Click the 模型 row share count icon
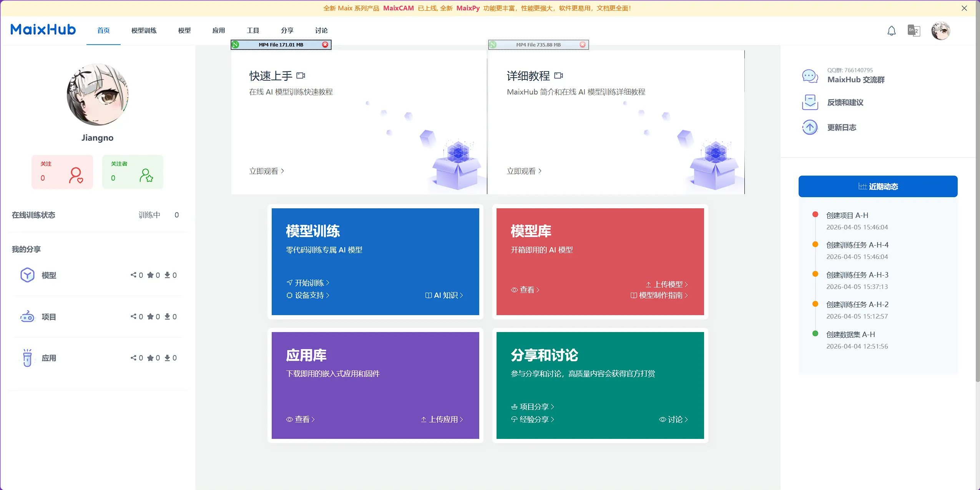Screen dimensions: 980x490 [x=133, y=275]
